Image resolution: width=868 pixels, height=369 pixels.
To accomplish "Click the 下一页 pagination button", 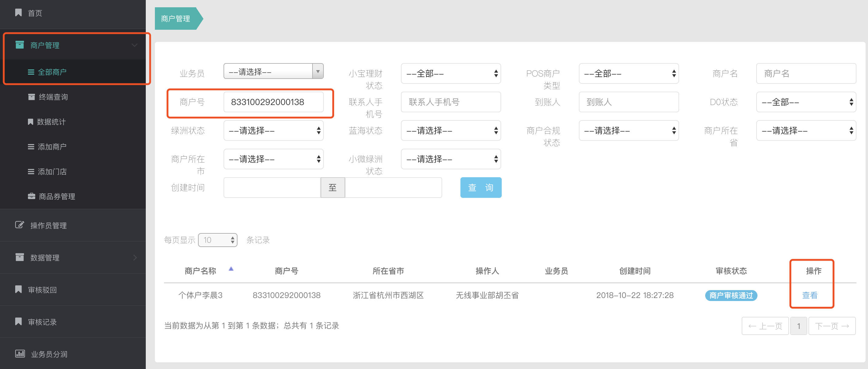I will click(x=832, y=326).
